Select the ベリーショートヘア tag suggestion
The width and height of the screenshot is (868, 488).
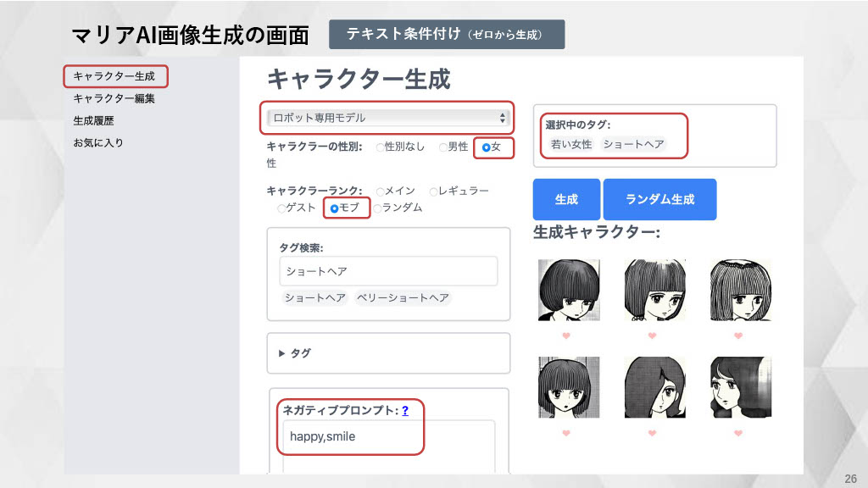point(403,298)
